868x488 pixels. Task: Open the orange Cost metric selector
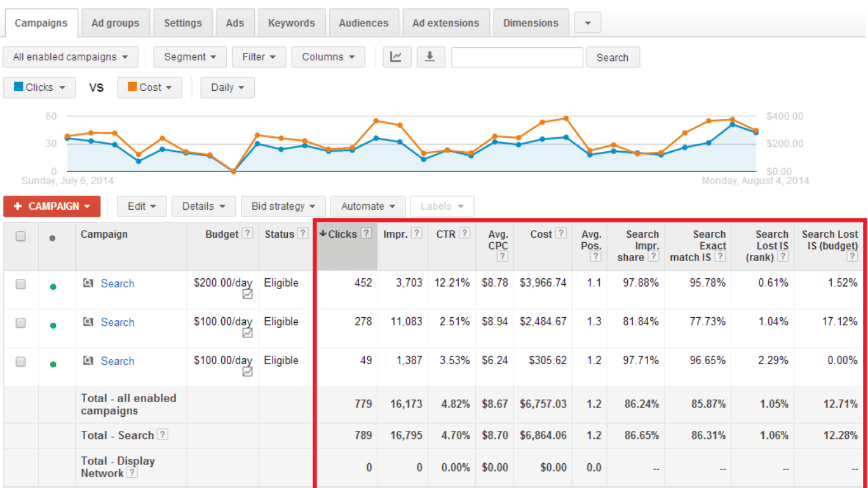[149, 88]
